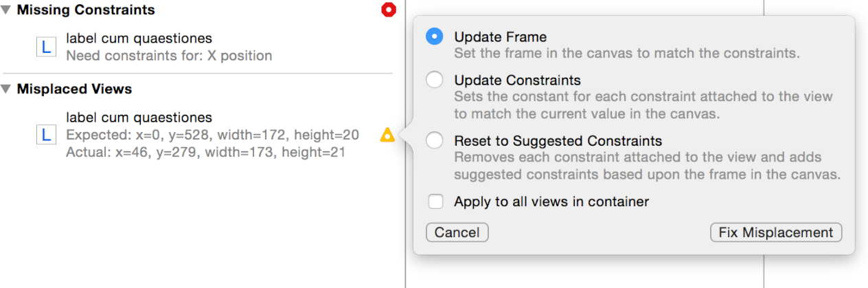The height and width of the screenshot is (288, 868).
Task: Click the label icon under Misplaced Views
Action: [x=46, y=135]
